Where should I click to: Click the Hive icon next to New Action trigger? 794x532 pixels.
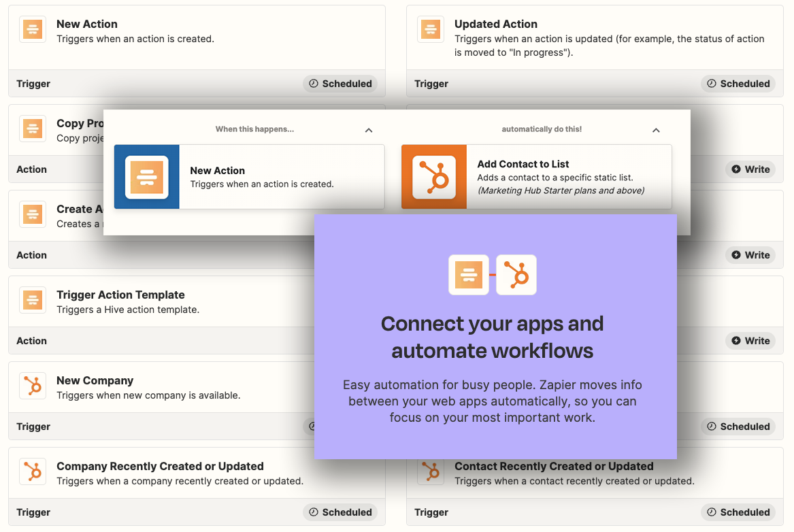click(x=32, y=29)
